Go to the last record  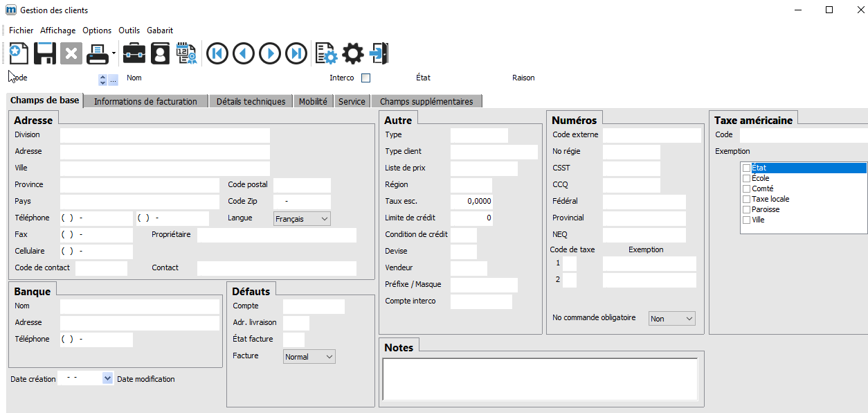click(x=296, y=53)
